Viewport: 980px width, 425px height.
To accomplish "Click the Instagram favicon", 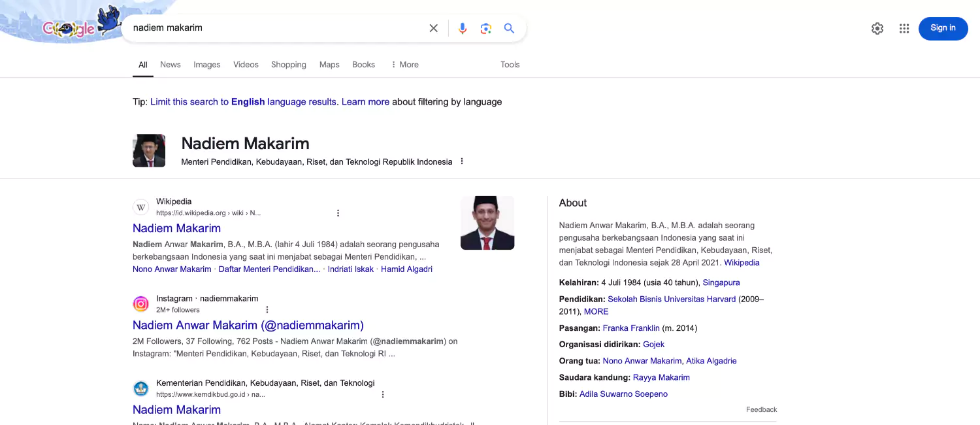I will point(140,303).
